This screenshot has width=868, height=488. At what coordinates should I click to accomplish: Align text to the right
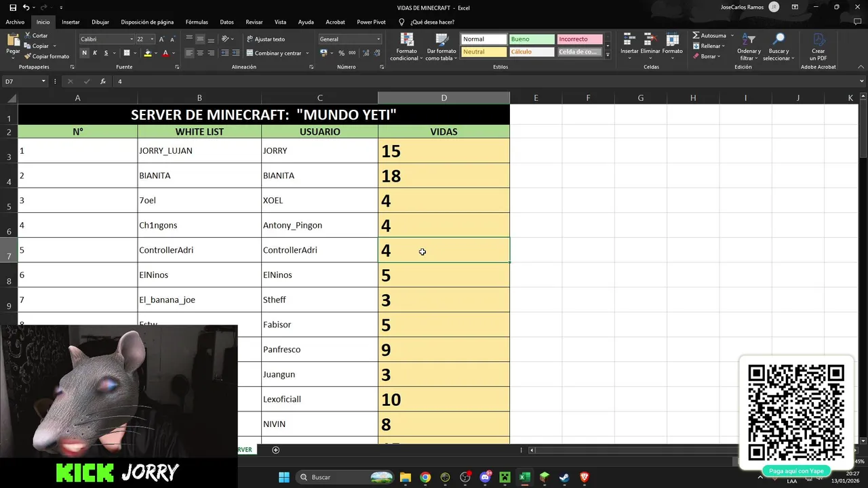click(211, 53)
